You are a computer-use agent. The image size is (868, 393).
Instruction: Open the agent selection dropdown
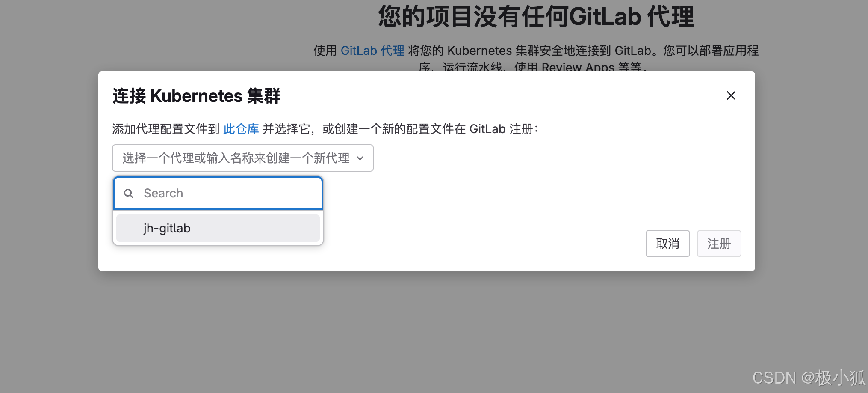(243, 158)
